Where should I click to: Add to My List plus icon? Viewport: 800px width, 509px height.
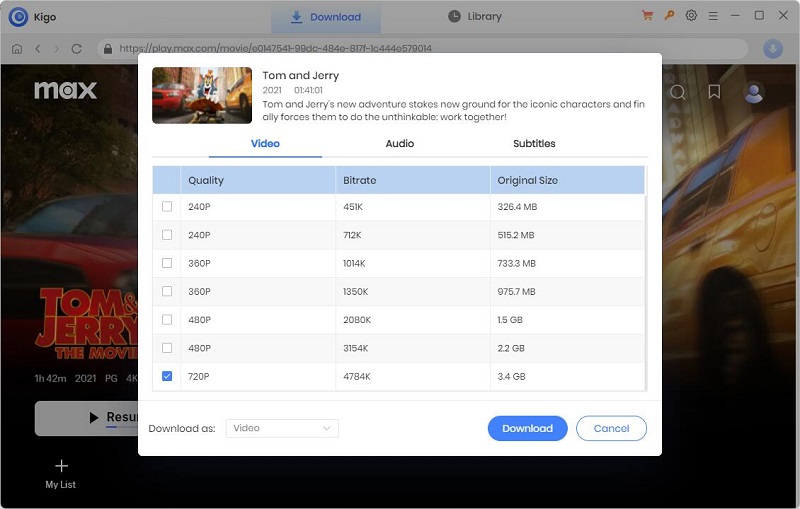click(61, 466)
